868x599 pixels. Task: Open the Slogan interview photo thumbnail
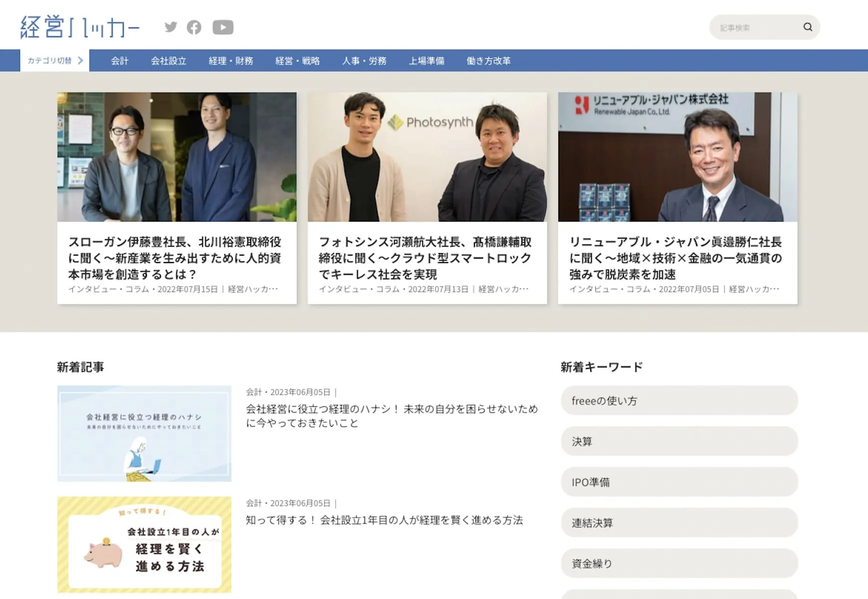(177, 157)
